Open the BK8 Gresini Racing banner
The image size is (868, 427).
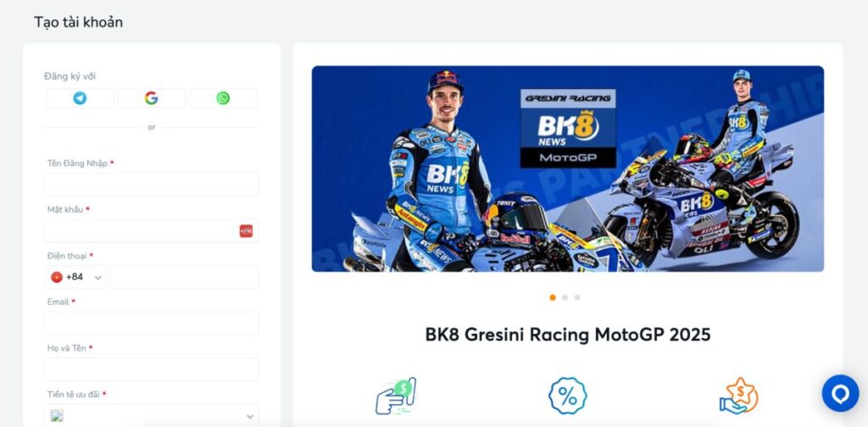pyautogui.click(x=567, y=169)
